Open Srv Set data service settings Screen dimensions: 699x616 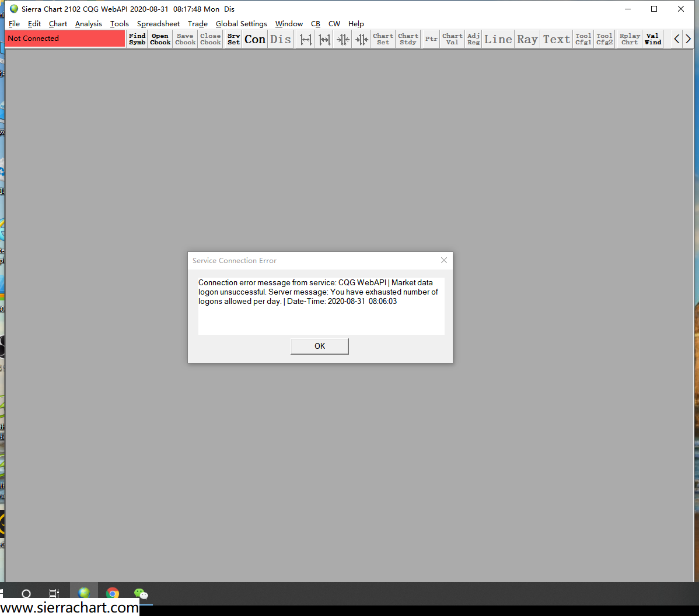pos(233,39)
